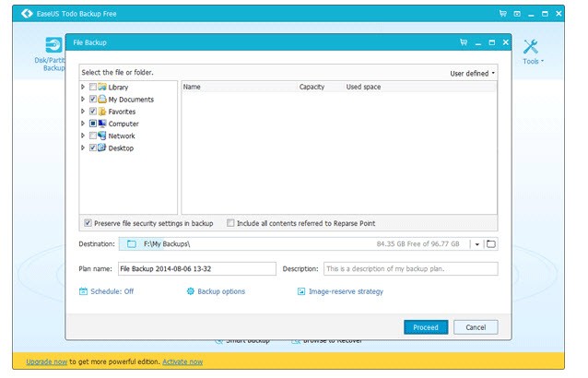The width and height of the screenshot is (588, 378).
Task: Toggle the Computer checkbox
Action: (x=93, y=124)
